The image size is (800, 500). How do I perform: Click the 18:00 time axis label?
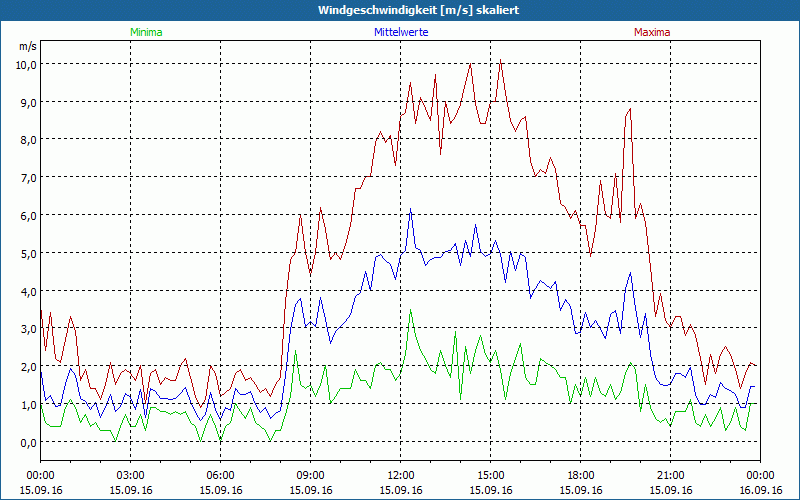(581, 476)
